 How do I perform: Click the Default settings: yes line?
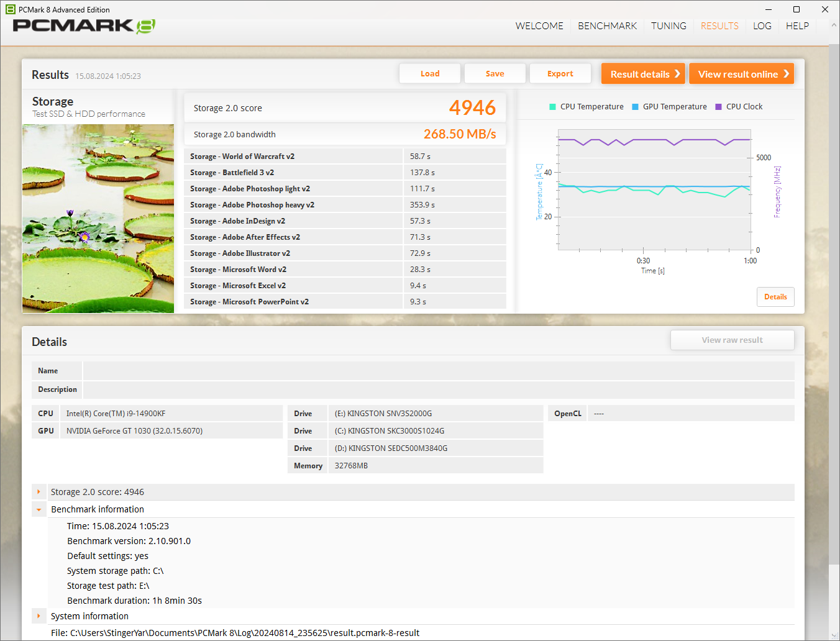(108, 556)
